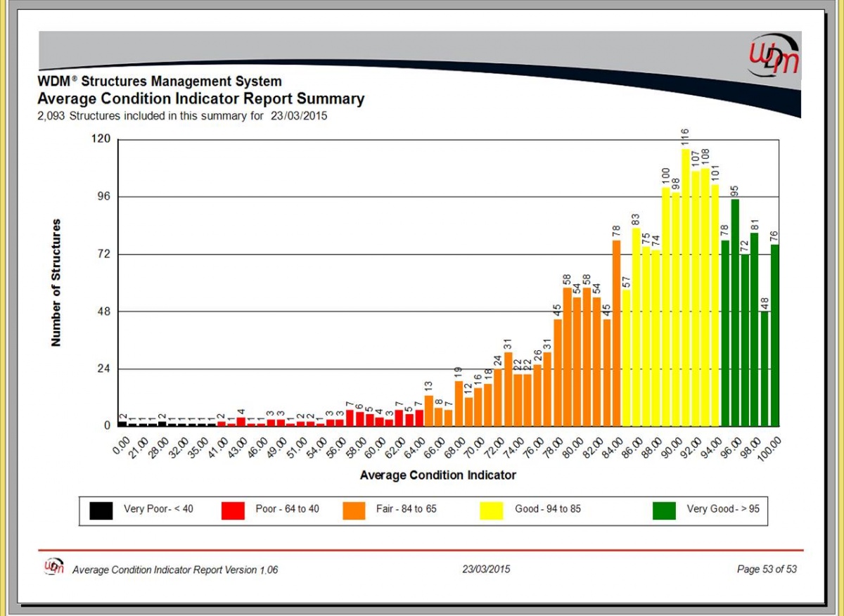Screen dimensions: 844x616
Task: Click the orange Fair legend swatch
Action: (355, 510)
